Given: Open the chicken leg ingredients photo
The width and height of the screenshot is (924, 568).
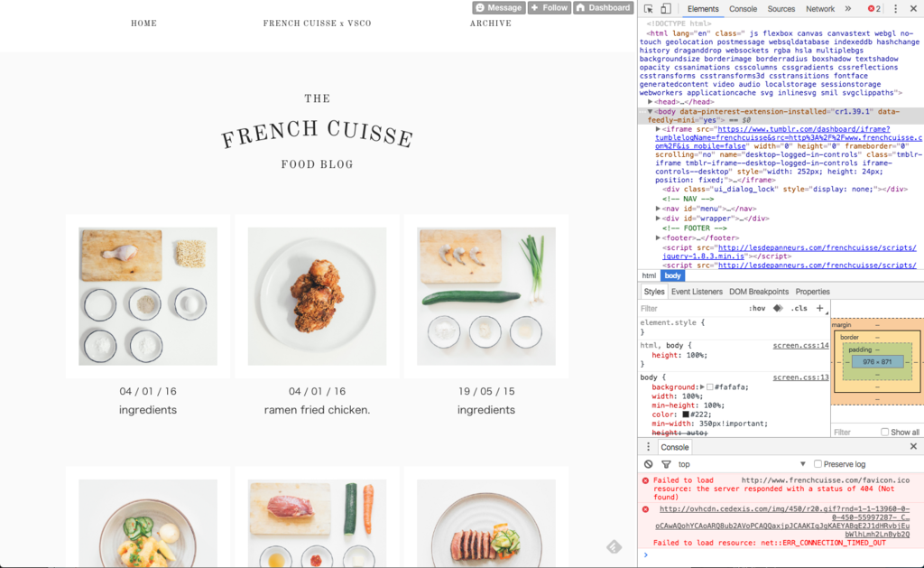Looking at the screenshot, I should tap(148, 296).
